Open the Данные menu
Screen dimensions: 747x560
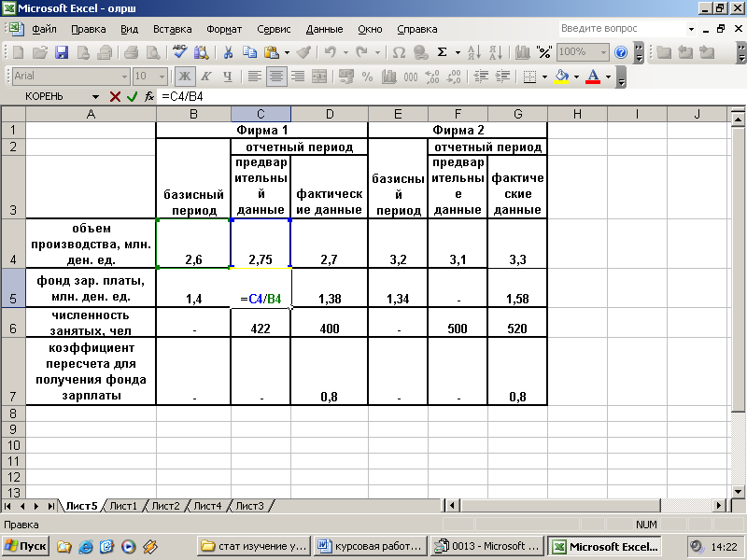324,29
